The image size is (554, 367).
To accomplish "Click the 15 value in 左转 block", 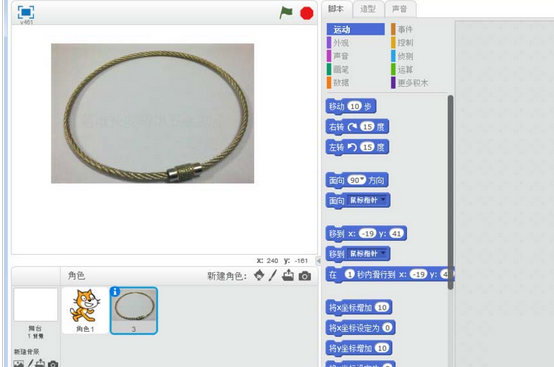I will [368, 147].
